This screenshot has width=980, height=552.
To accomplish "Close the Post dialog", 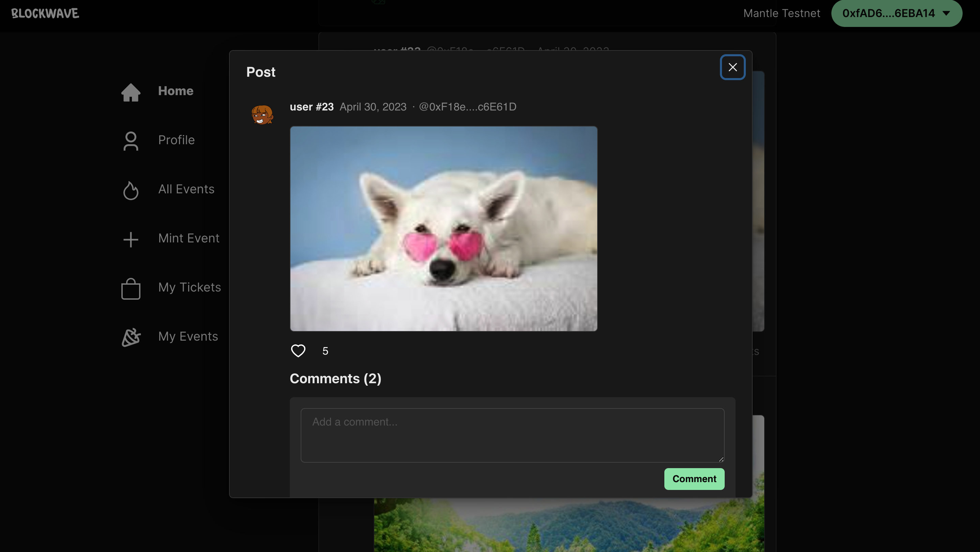I will [x=732, y=67].
